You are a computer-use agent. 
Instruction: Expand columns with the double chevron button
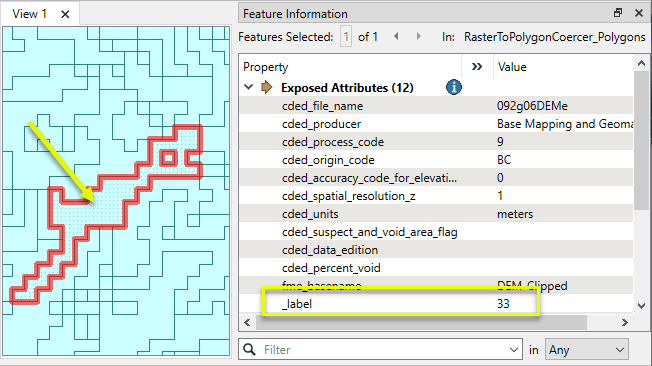point(477,67)
